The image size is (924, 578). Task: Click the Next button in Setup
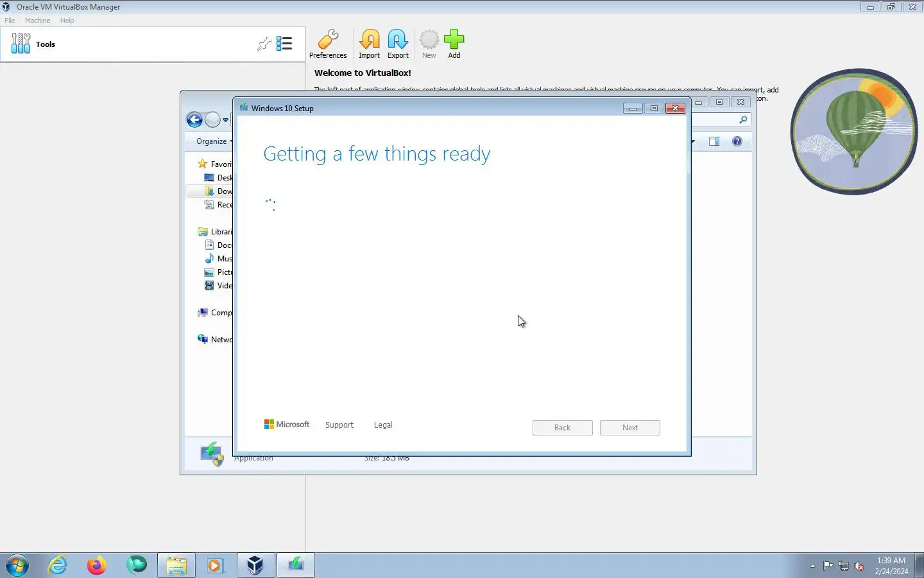click(630, 428)
